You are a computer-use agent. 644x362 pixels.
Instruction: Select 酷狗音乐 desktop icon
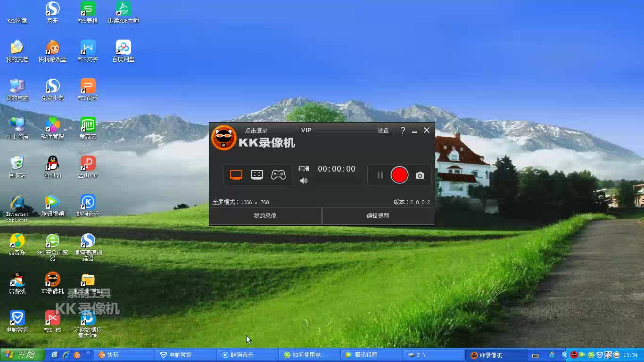pos(88,206)
